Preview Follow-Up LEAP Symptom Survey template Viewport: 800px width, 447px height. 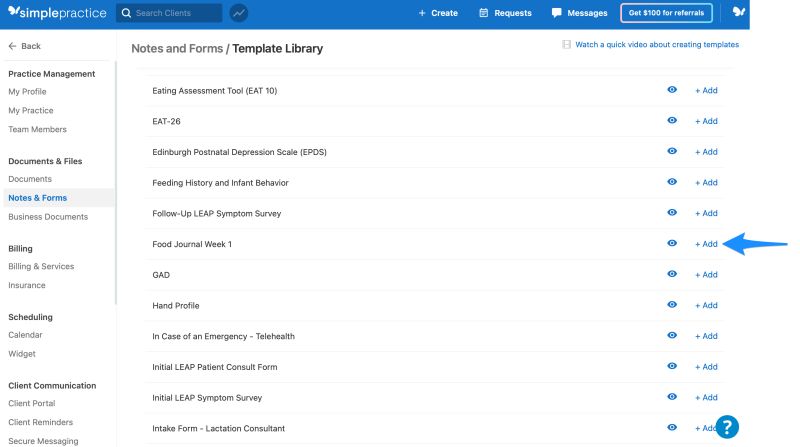[672, 212]
